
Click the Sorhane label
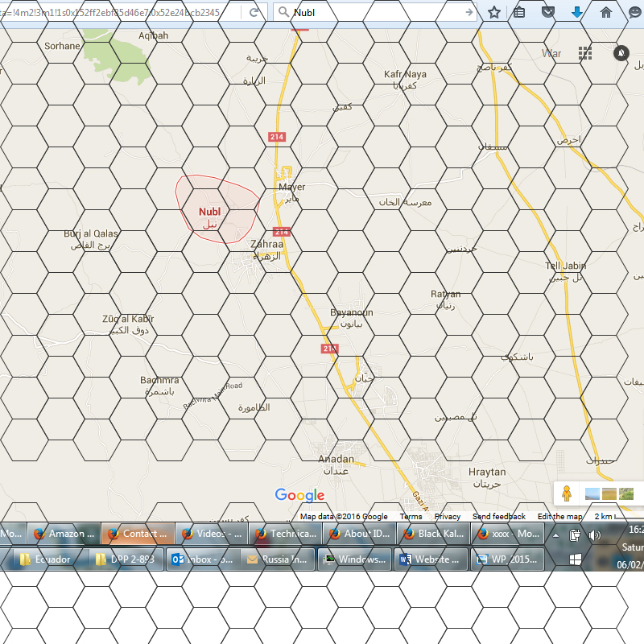[62, 46]
